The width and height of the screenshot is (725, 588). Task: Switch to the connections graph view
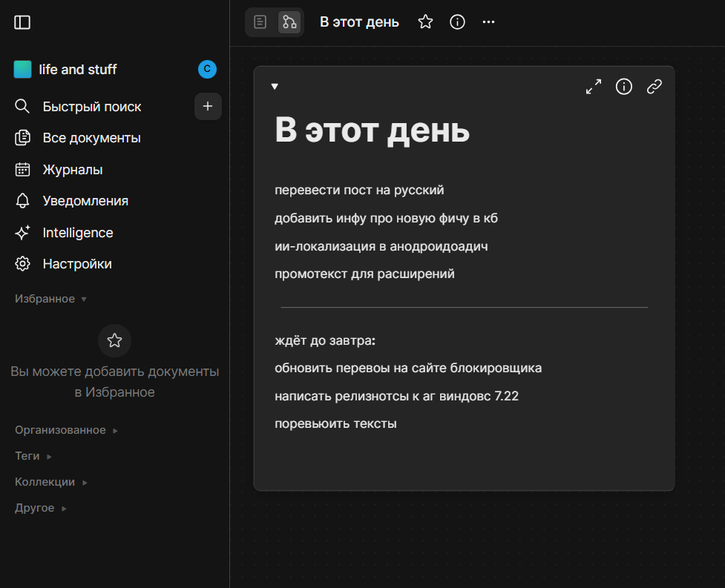coord(289,22)
